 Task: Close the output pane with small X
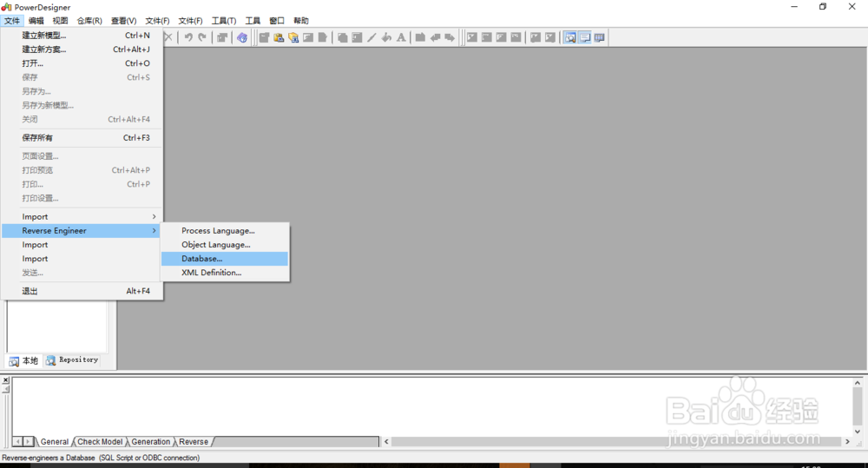pyautogui.click(x=5, y=380)
